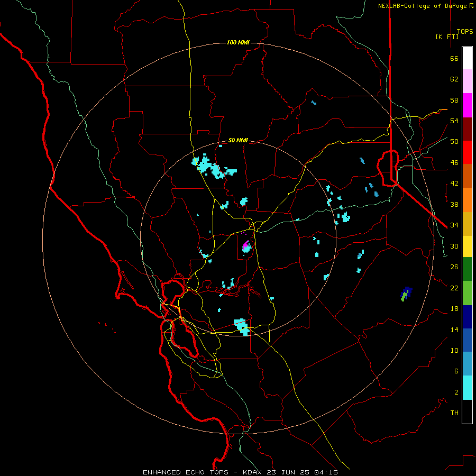Click the dark orange swatch between 42 and 46
This screenshot has height=476, width=476.
click(467, 176)
